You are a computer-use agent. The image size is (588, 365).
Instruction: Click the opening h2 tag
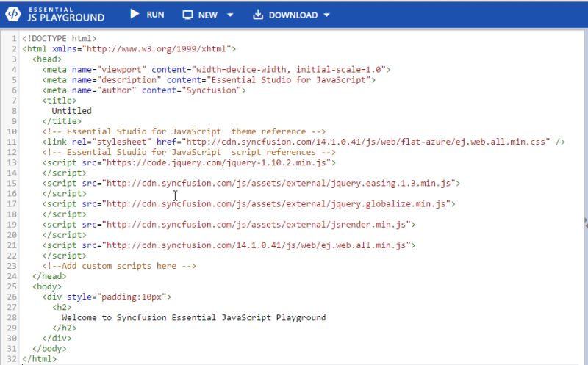62,307
